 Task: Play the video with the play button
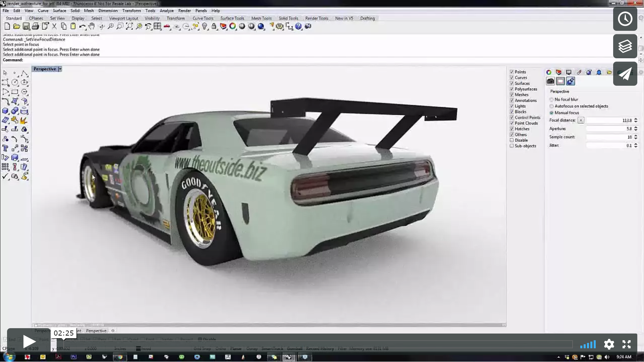(29, 342)
